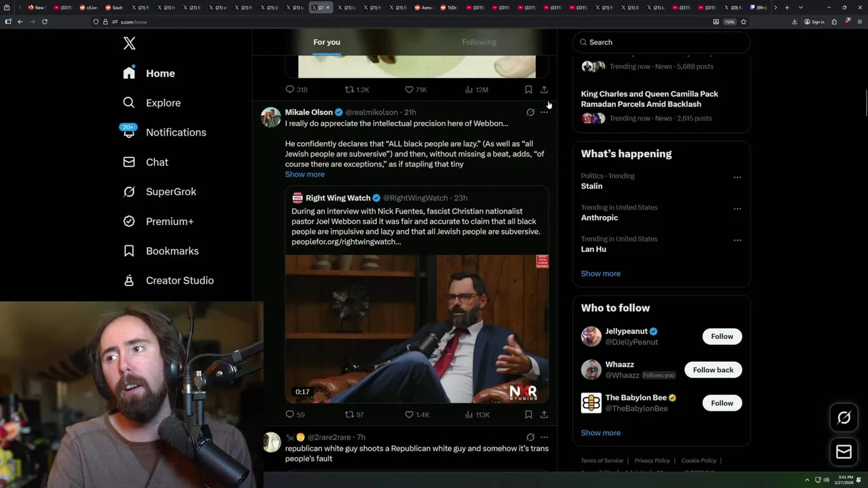Share Mikale Olson's post
The width and height of the screenshot is (868, 488).
pos(544,415)
